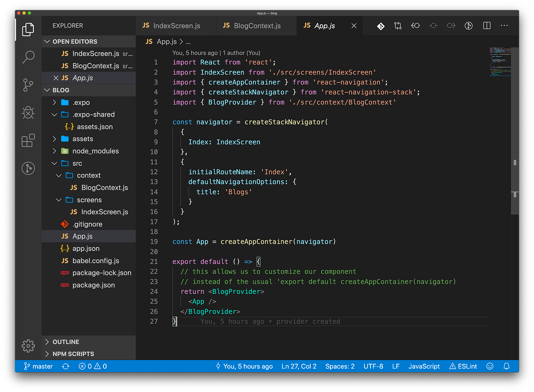Change the JavaScript language mode indicator

click(424, 366)
